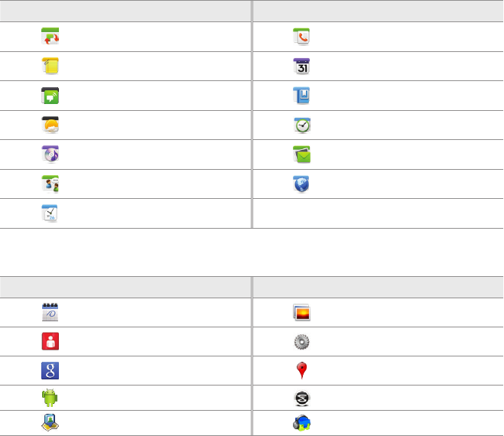Click the green phone dialer icon
The height and width of the screenshot is (436, 504).
pos(302,37)
